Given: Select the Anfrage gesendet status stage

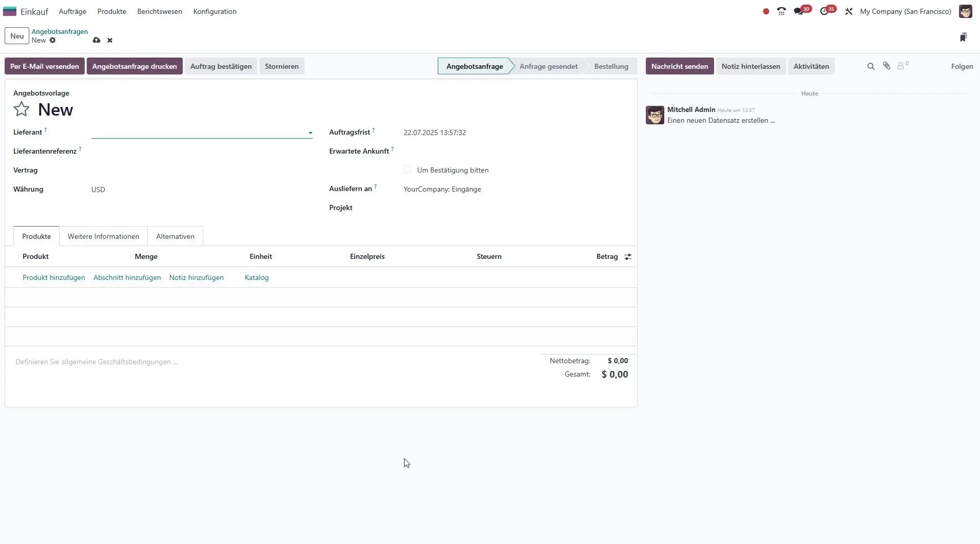Looking at the screenshot, I should 548,66.
